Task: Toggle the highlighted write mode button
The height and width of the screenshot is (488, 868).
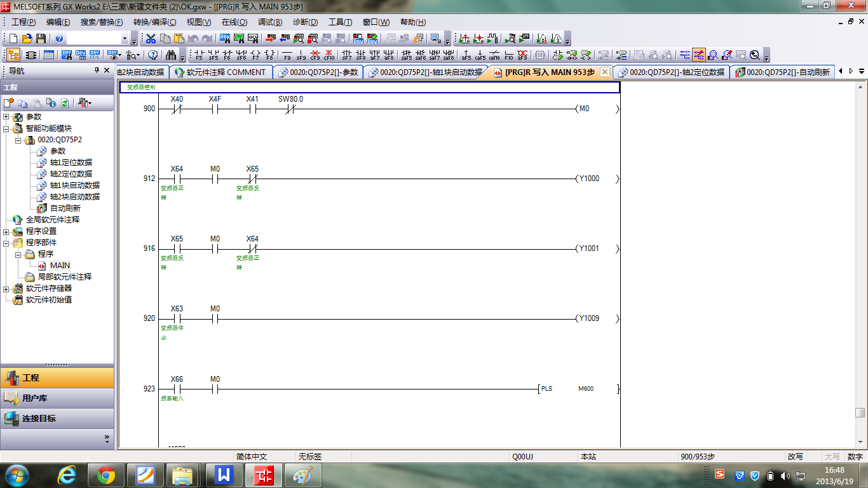Action: click(699, 55)
